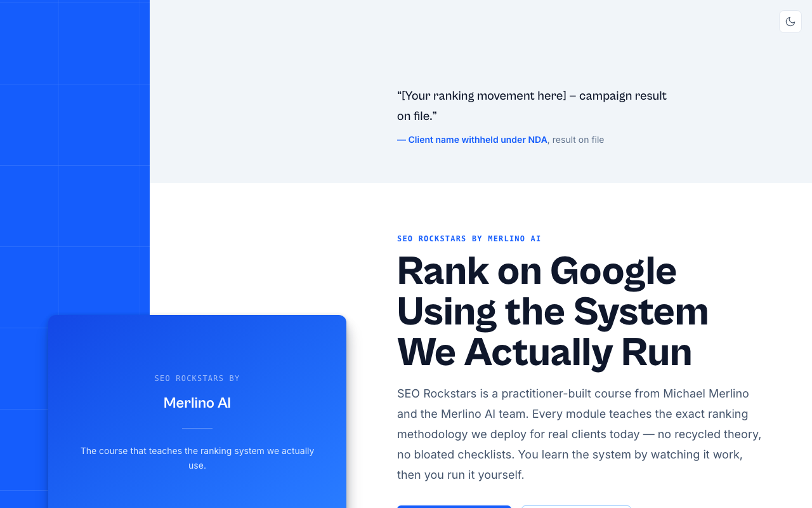Click the paragraph starting "SEO Rockstars is a practitioner-built"

tap(579, 434)
